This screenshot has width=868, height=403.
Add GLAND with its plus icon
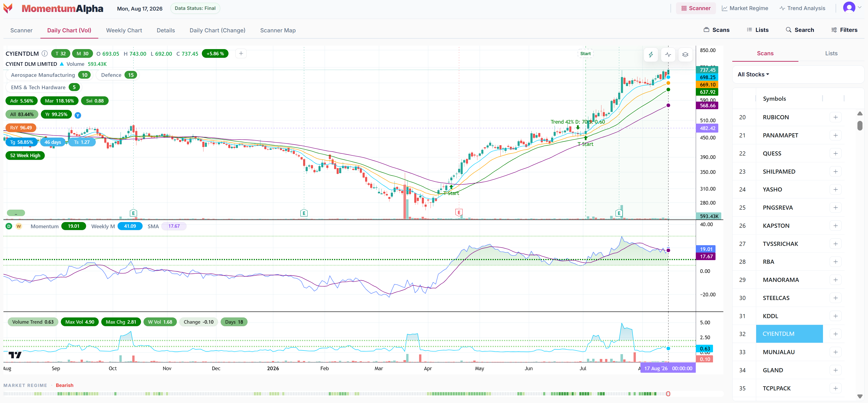point(835,370)
